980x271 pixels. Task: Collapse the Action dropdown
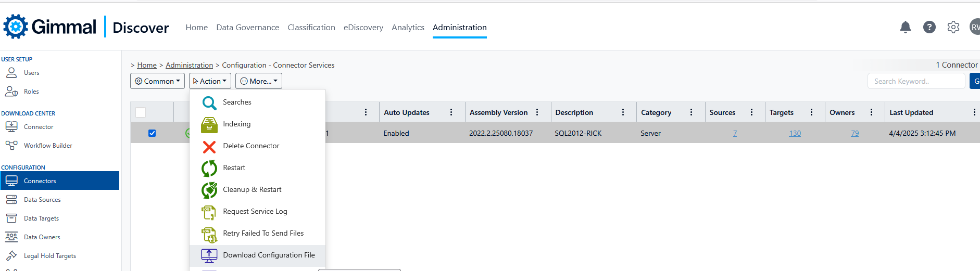(210, 81)
